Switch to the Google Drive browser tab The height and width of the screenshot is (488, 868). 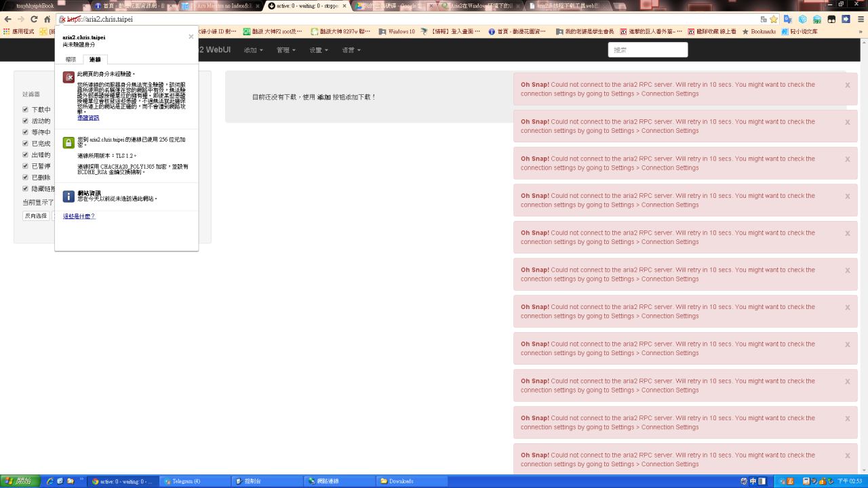click(x=392, y=5)
